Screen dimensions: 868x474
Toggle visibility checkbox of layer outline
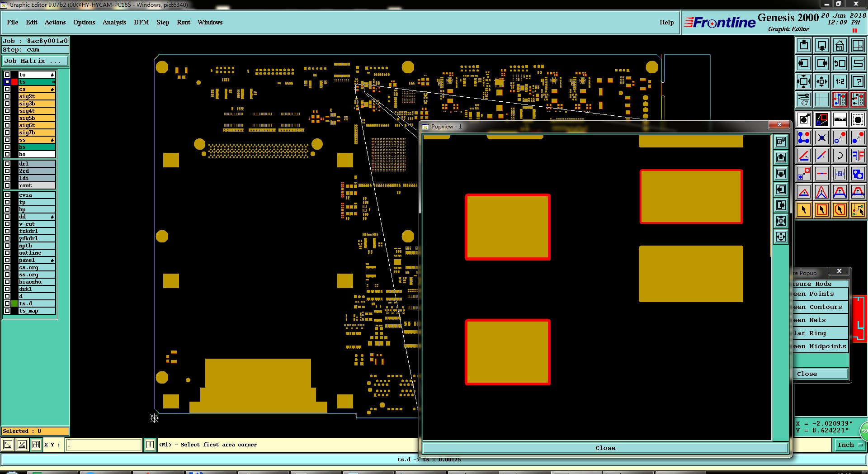(7, 253)
